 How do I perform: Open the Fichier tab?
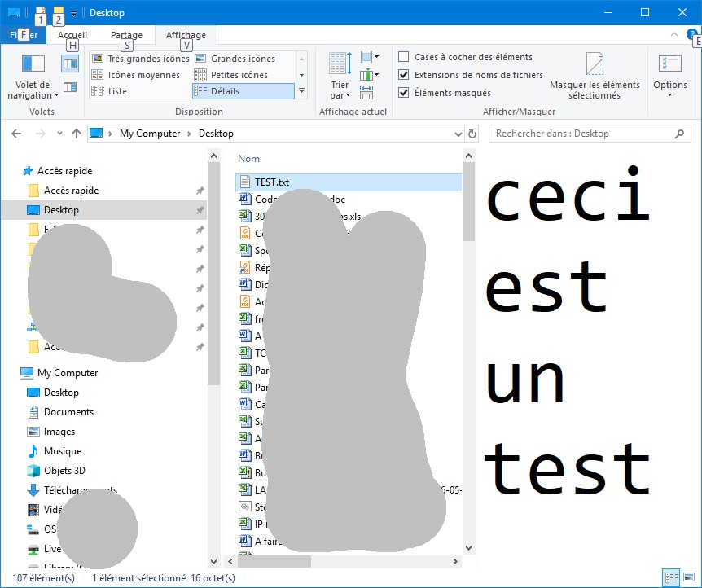24,34
